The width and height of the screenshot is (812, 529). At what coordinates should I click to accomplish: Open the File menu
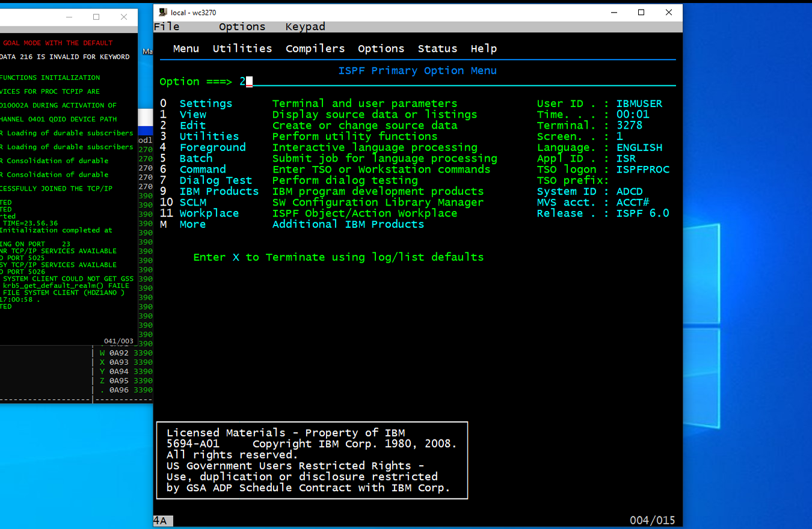(167, 26)
